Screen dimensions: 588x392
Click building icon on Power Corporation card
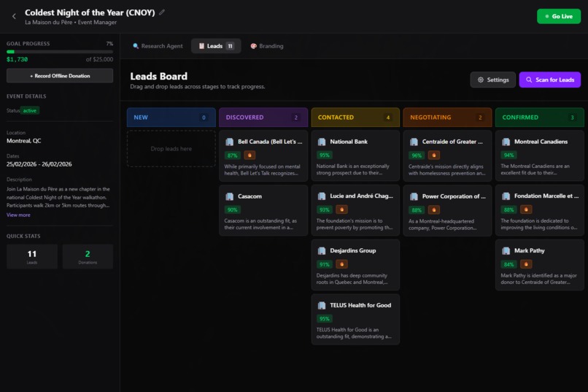tap(414, 196)
